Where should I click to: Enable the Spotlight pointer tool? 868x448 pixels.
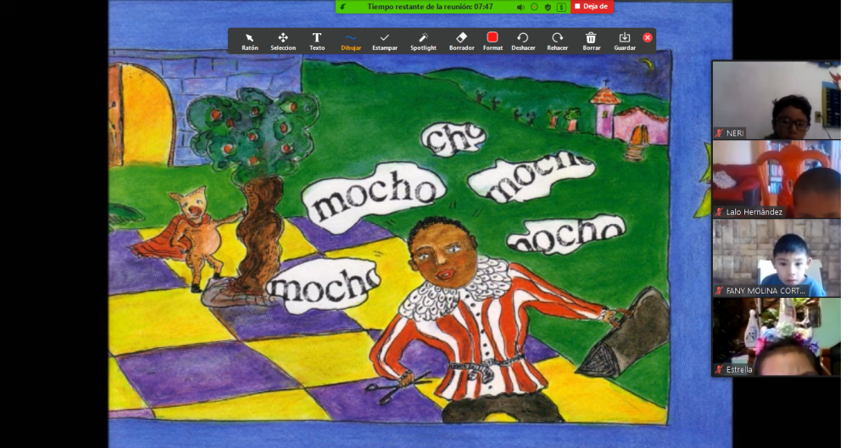[423, 41]
